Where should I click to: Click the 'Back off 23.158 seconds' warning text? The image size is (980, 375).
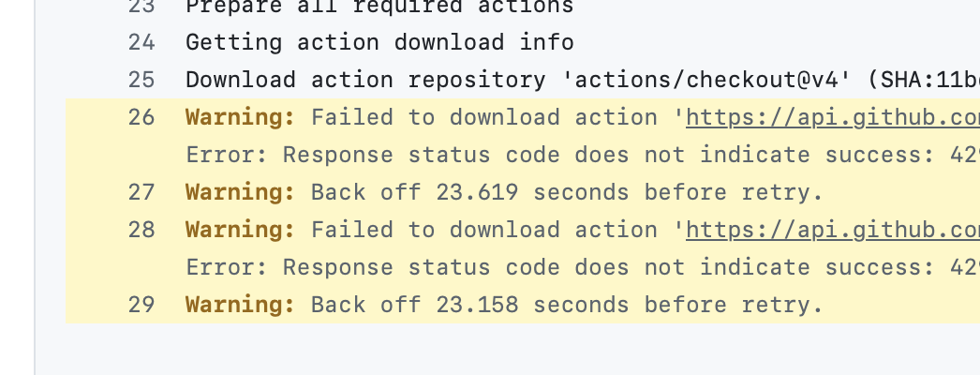tap(567, 305)
